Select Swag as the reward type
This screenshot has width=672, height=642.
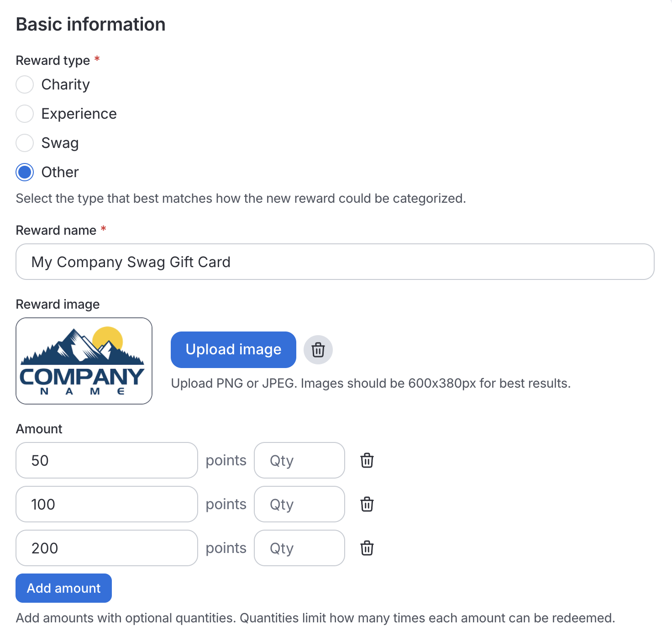[x=25, y=143]
